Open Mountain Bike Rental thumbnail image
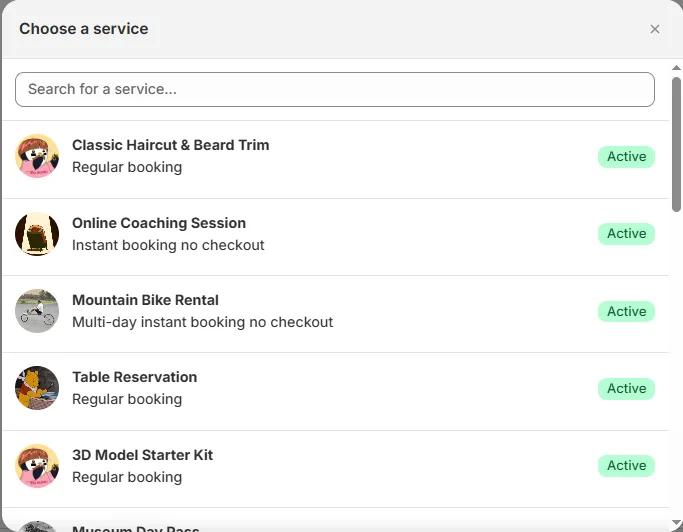The height and width of the screenshot is (532, 683). pos(37,311)
